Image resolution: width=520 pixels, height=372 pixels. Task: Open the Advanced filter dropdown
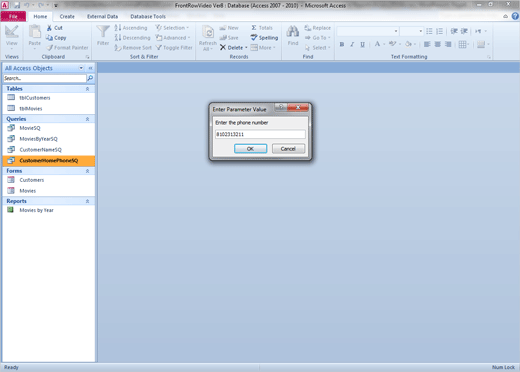point(173,38)
